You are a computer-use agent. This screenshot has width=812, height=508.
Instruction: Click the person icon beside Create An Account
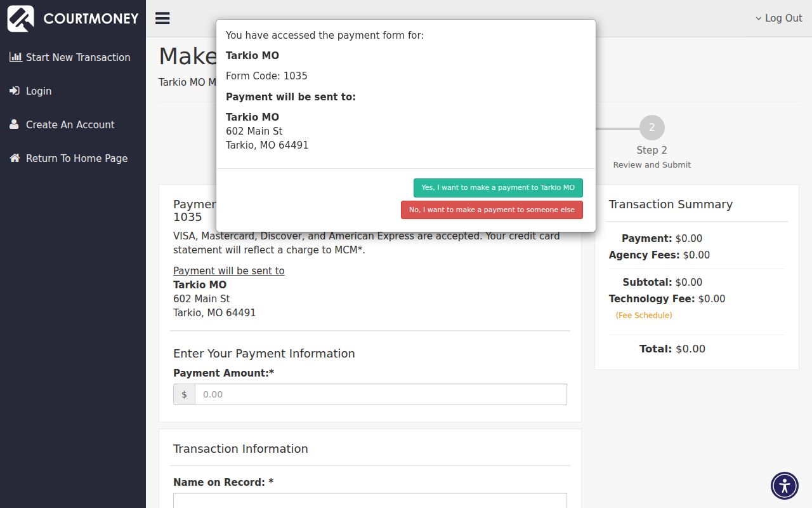click(14, 124)
